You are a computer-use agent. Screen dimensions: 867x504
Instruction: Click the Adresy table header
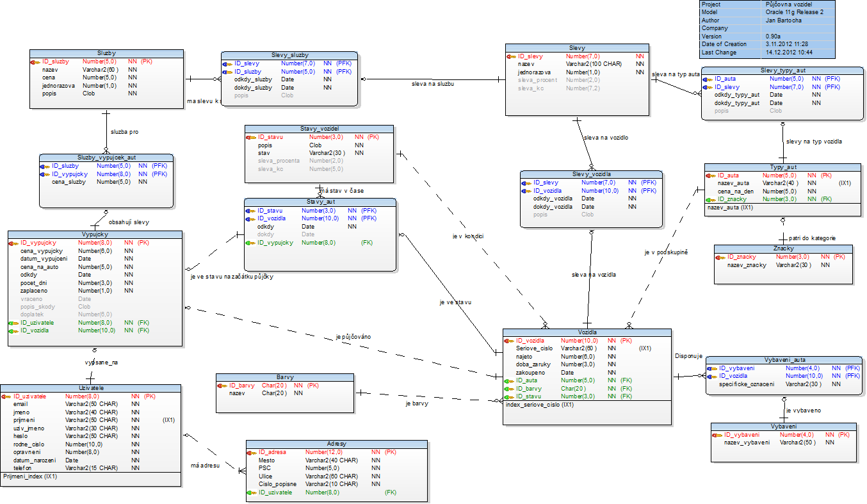336,444
